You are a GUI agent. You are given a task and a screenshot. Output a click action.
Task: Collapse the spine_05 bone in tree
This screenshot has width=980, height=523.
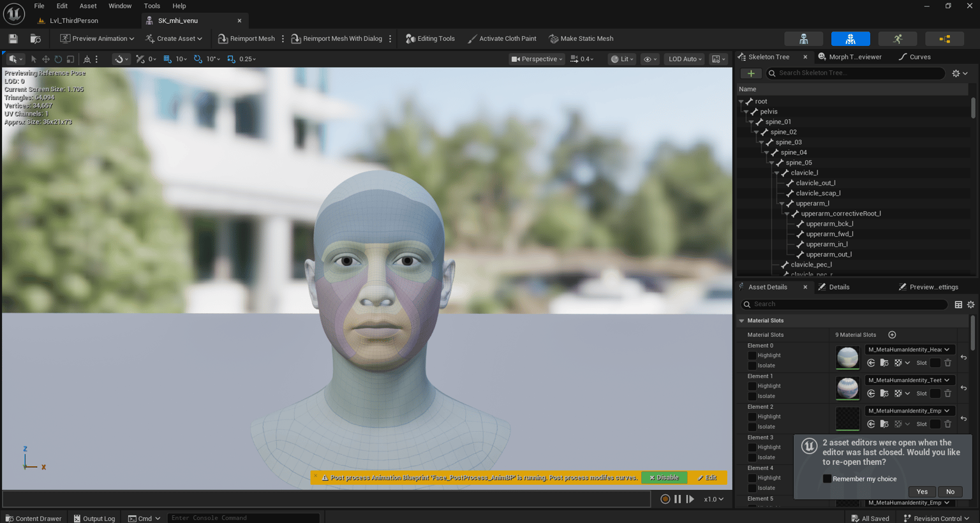pos(772,163)
